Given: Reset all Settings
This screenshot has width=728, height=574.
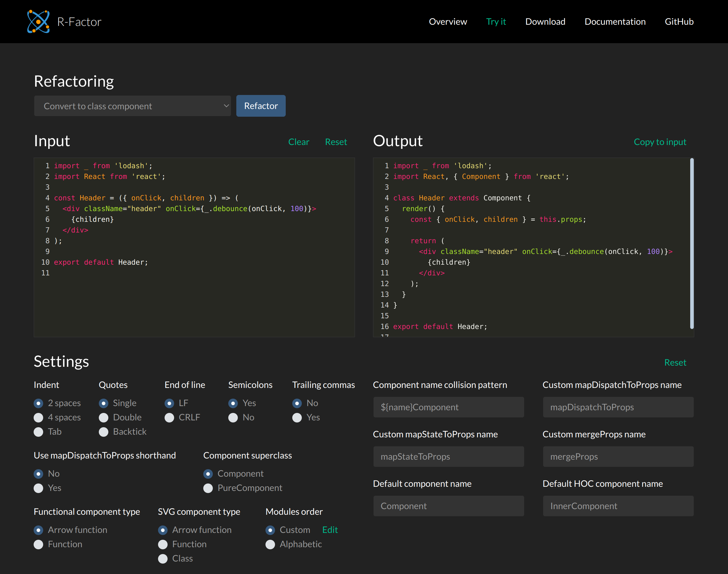Looking at the screenshot, I should (x=675, y=362).
